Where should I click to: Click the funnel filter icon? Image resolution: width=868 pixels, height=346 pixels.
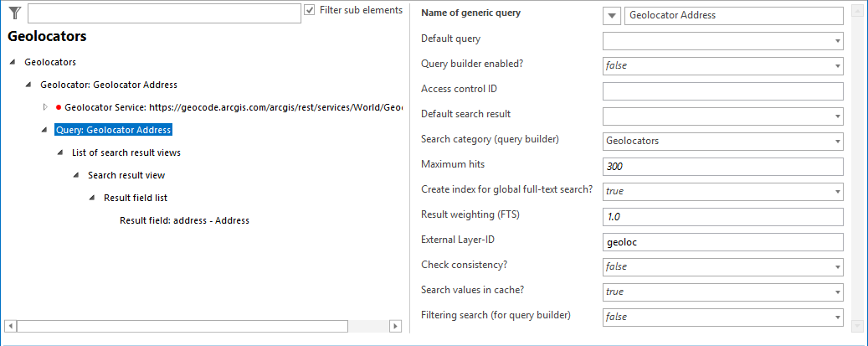[x=15, y=13]
